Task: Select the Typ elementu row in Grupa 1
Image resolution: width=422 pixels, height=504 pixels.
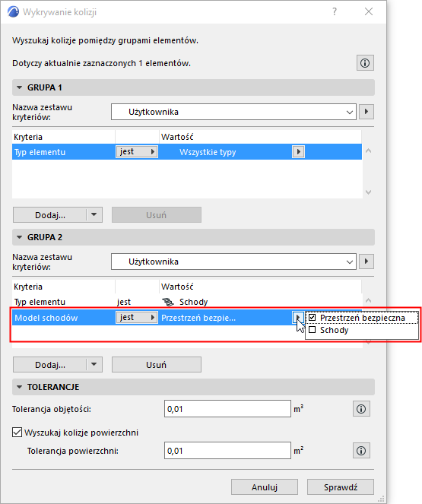Action: 187,151
